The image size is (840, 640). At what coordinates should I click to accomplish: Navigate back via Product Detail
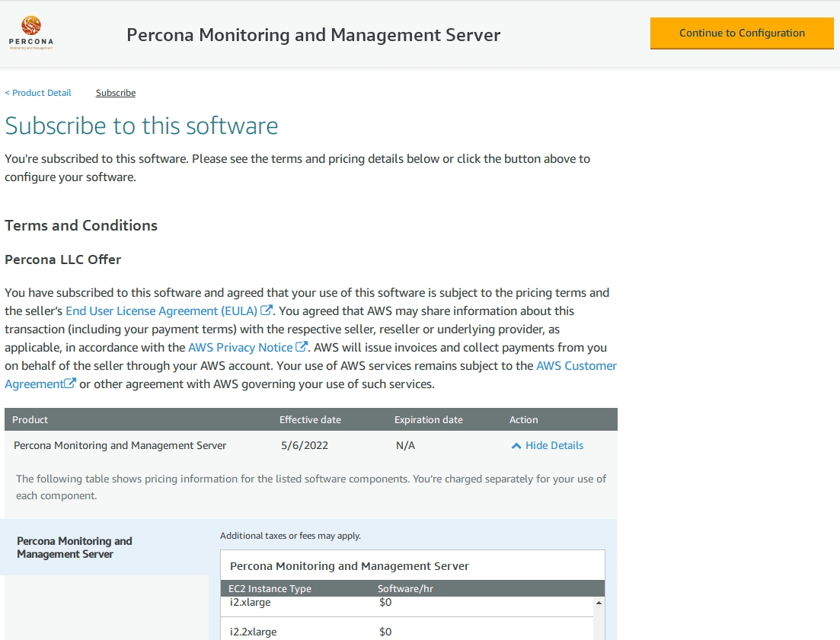[x=41, y=92]
